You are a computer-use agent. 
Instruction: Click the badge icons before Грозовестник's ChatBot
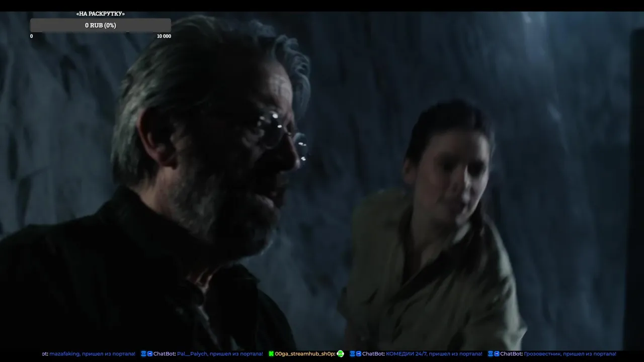pyautogui.click(x=493, y=354)
